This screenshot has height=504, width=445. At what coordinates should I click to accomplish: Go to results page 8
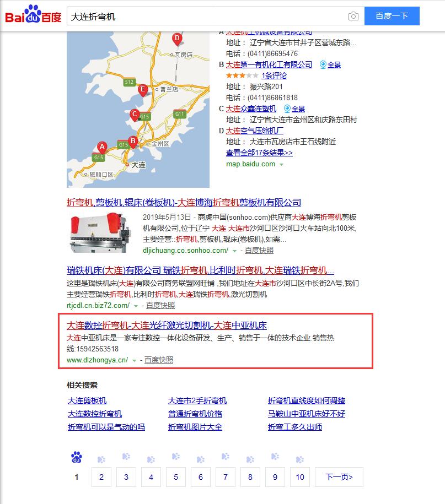pyautogui.click(x=250, y=477)
